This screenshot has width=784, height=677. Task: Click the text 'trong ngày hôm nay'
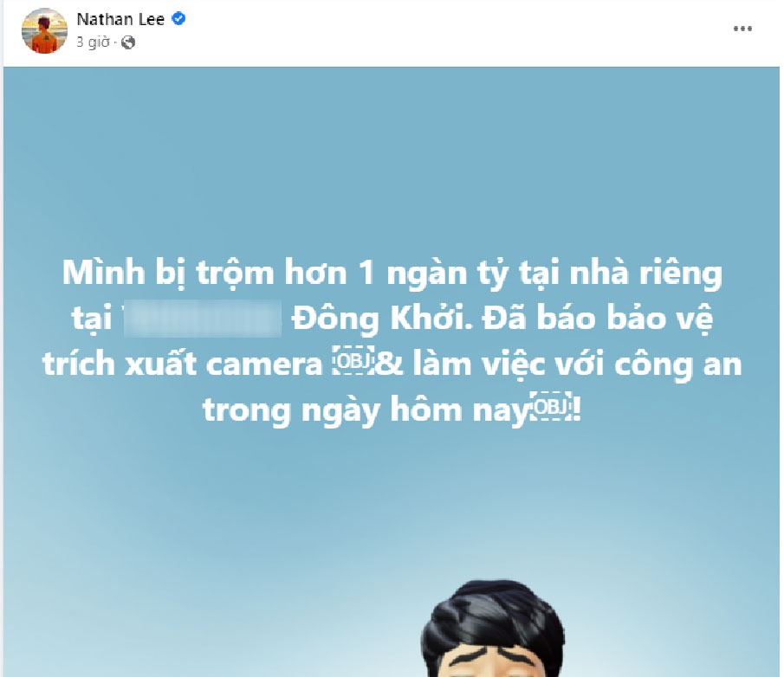coord(366,410)
